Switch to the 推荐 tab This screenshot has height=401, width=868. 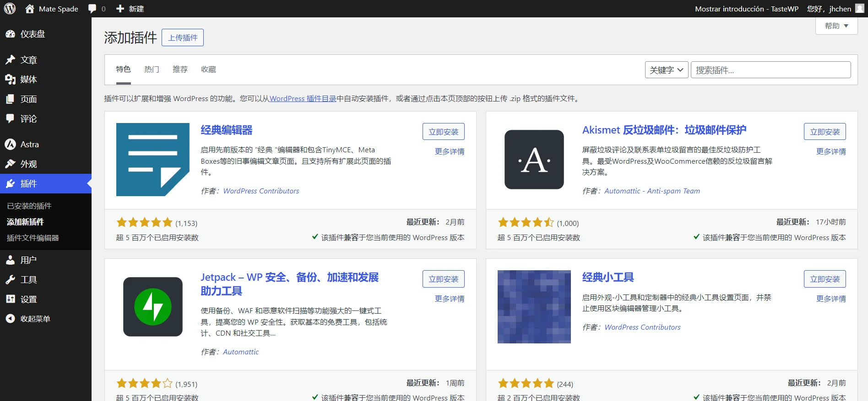[x=180, y=70]
